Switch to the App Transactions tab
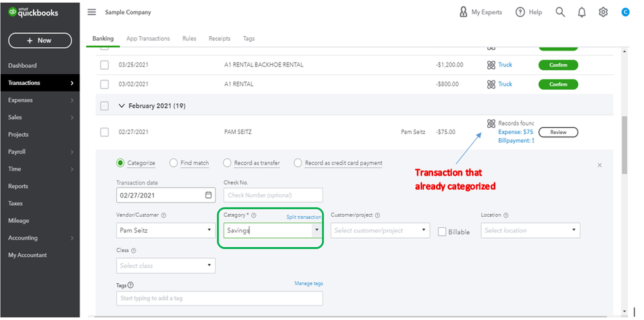The width and height of the screenshot is (644, 320). [x=148, y=38]
